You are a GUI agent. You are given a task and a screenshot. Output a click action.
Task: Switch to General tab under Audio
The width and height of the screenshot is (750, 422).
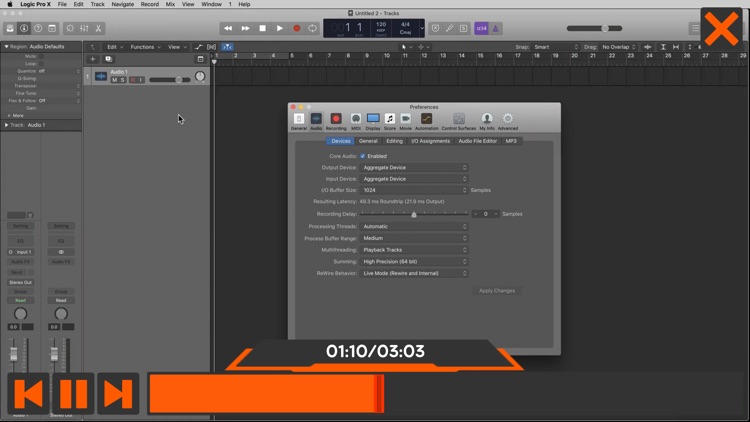pos(368,141)
